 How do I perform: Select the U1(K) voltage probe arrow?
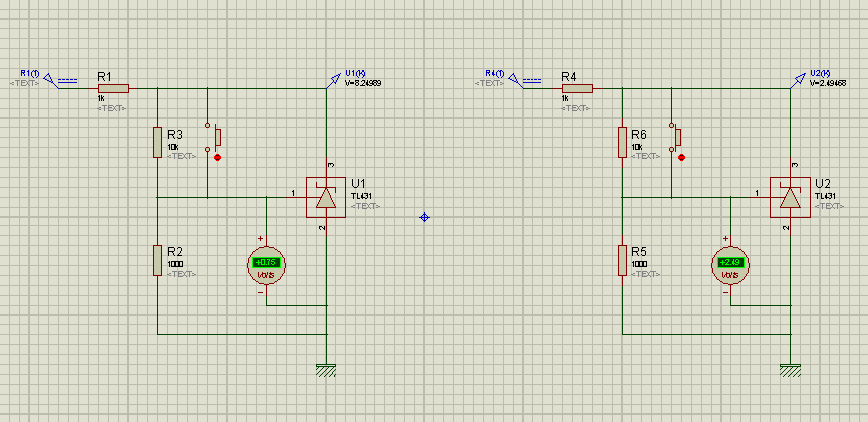333,81
